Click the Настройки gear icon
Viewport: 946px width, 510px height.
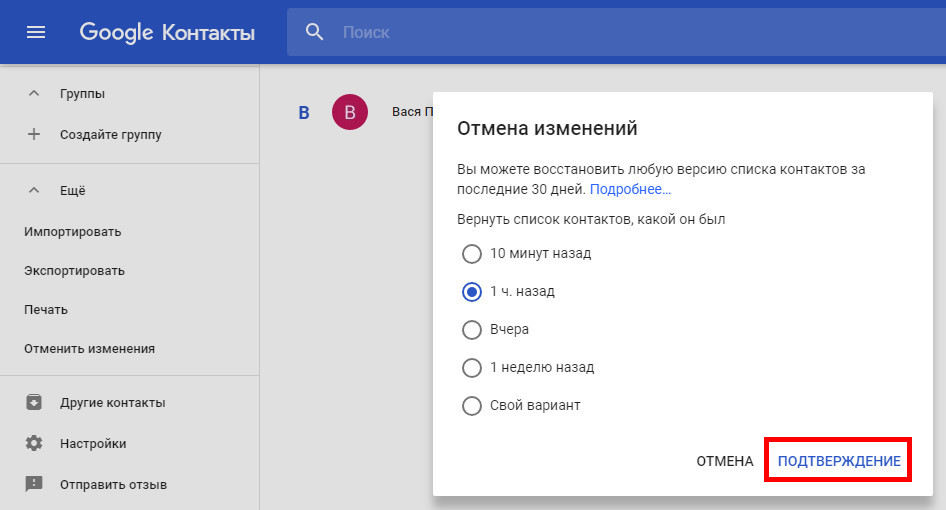pyautogui.click(x=34, y=443)
